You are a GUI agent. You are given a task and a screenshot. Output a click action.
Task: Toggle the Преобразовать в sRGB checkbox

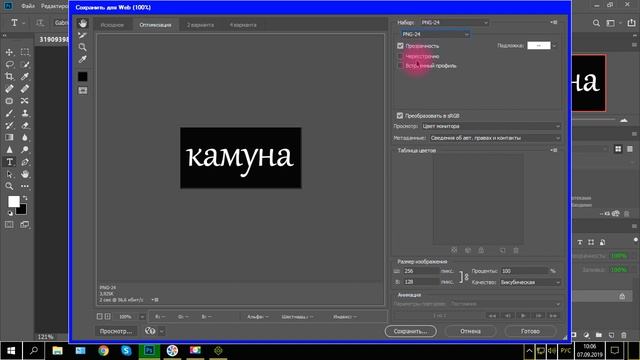pos(400,116)
